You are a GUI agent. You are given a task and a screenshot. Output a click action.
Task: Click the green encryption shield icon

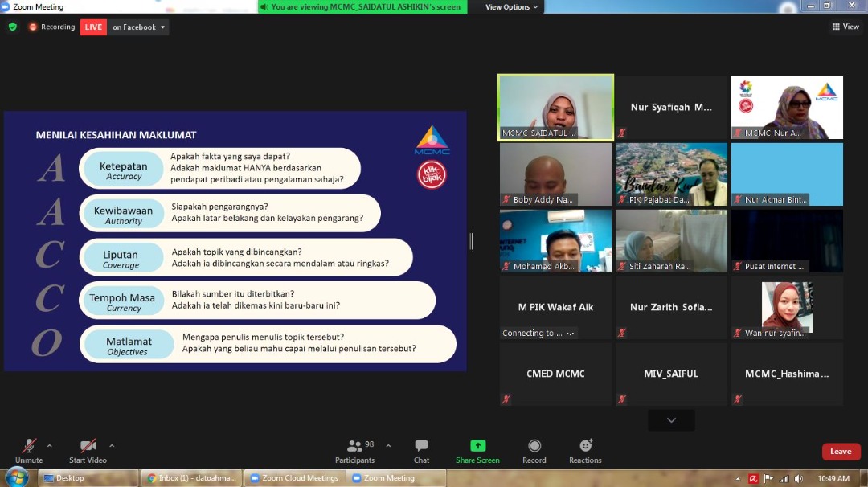(x=12, y=27)
